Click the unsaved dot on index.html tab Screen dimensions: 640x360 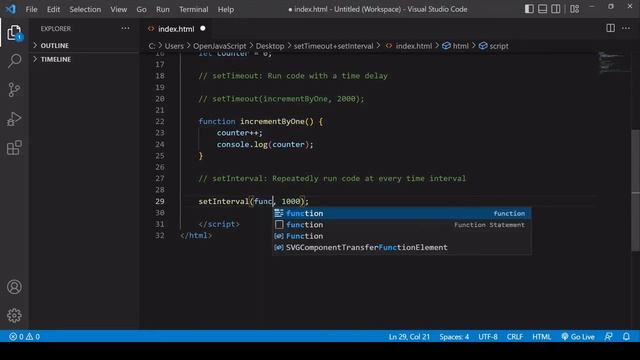(203, 29)
